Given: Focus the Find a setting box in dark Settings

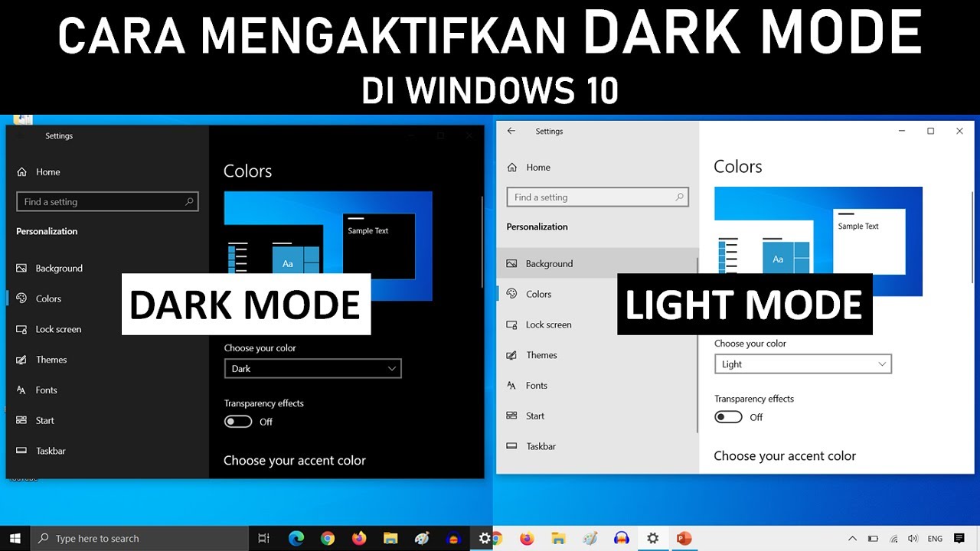Looking at the screenshot, I should point(107,202).
